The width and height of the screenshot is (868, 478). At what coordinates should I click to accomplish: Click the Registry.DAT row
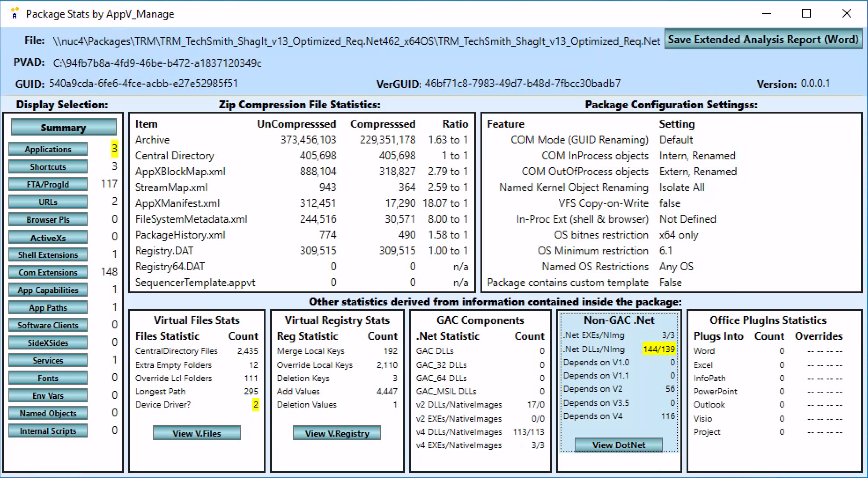302,251
